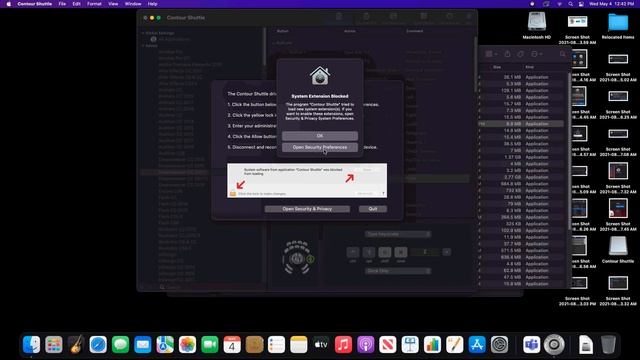
Task: Launch Apple TV from the Dock
Action: point(321,345)
